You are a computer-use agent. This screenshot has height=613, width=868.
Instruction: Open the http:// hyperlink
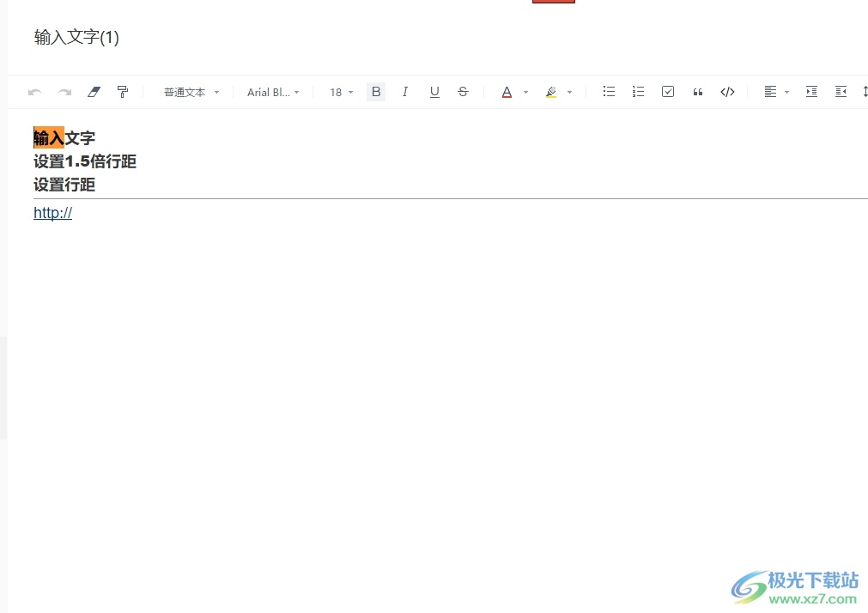click(52, 213)
